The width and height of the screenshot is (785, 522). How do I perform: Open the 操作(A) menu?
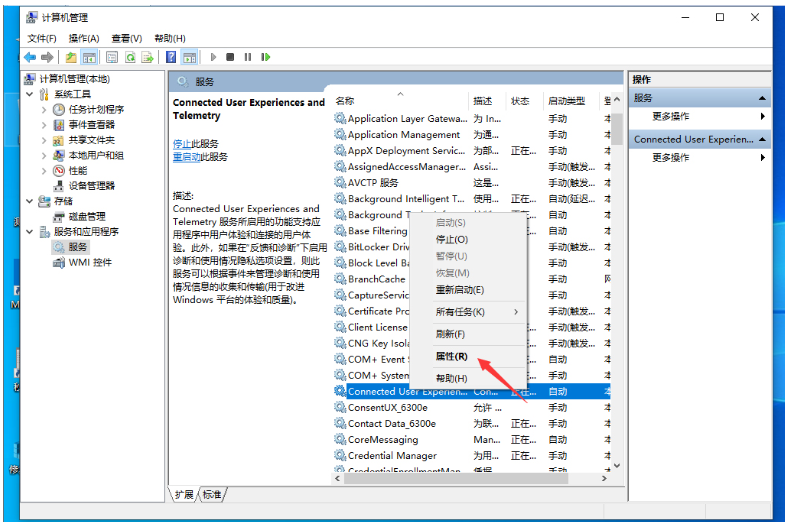pyautogui.click(x=84, y=39)
